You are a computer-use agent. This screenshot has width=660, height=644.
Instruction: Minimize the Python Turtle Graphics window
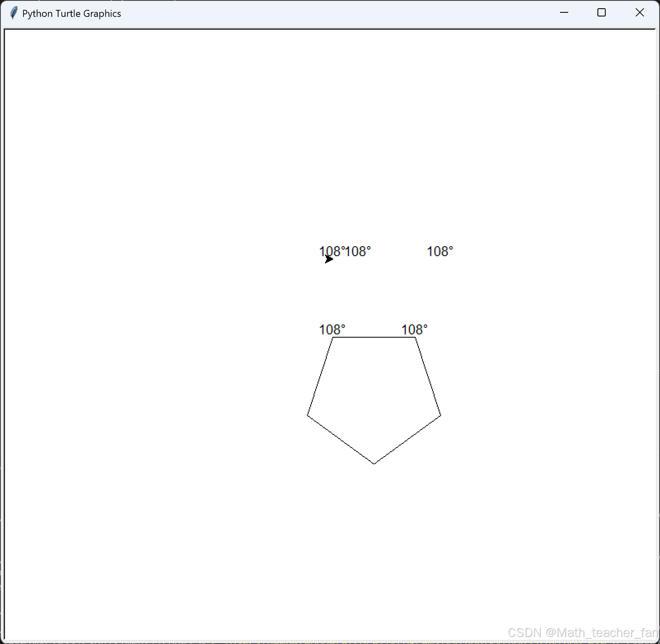(x=564, y=13)
